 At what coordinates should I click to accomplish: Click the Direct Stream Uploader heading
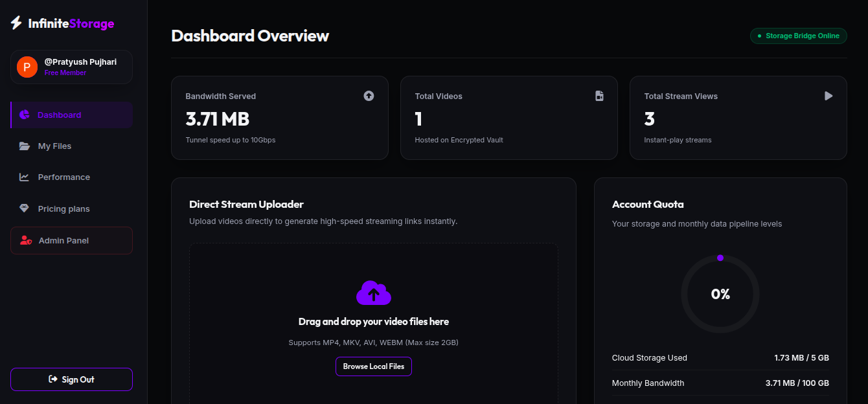click(x=246, y=204)
